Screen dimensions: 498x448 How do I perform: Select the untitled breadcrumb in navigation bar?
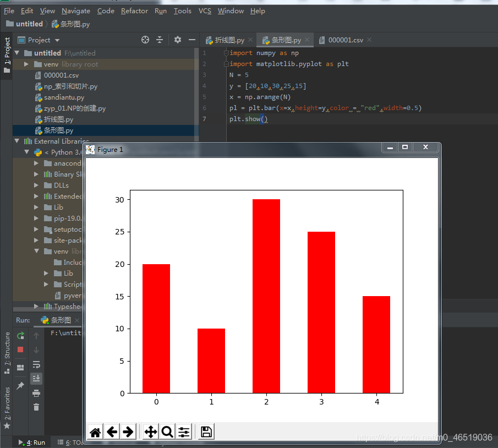24,24
